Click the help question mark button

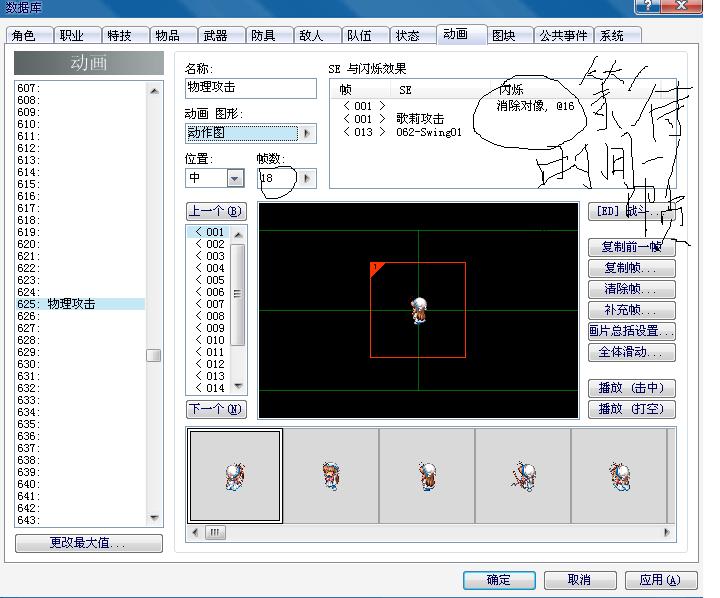coord(647,6)
